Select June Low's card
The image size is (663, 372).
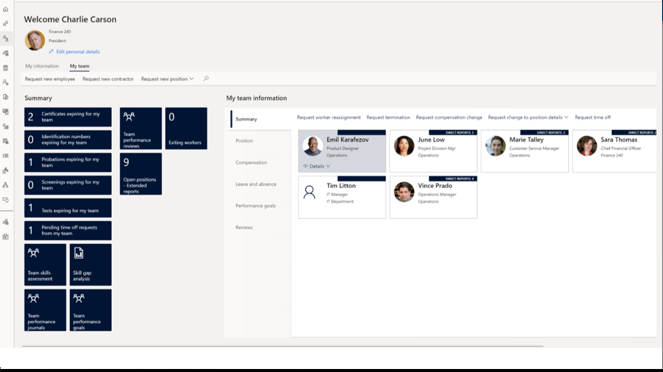(x=433, y=151)
